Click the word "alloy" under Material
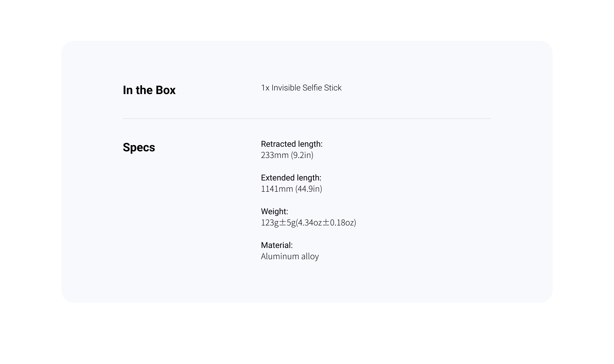 click(310, 256)
